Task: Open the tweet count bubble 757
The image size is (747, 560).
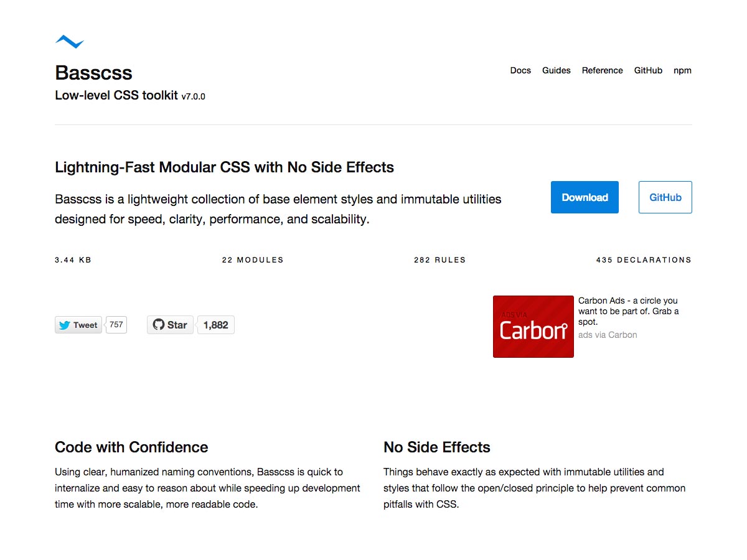Action: (x=116, y=325)
